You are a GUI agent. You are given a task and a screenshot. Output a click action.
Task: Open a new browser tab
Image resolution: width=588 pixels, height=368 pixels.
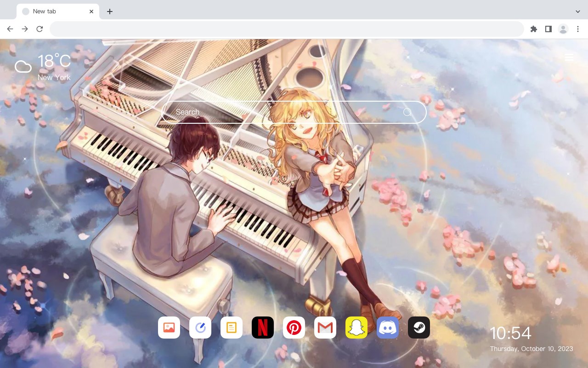coord(109,11)
